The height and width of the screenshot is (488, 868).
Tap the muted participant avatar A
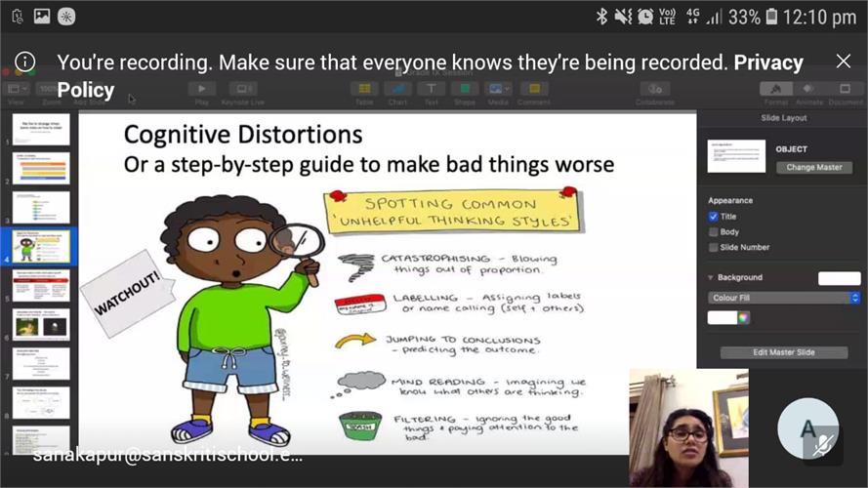tap(808, 428)
